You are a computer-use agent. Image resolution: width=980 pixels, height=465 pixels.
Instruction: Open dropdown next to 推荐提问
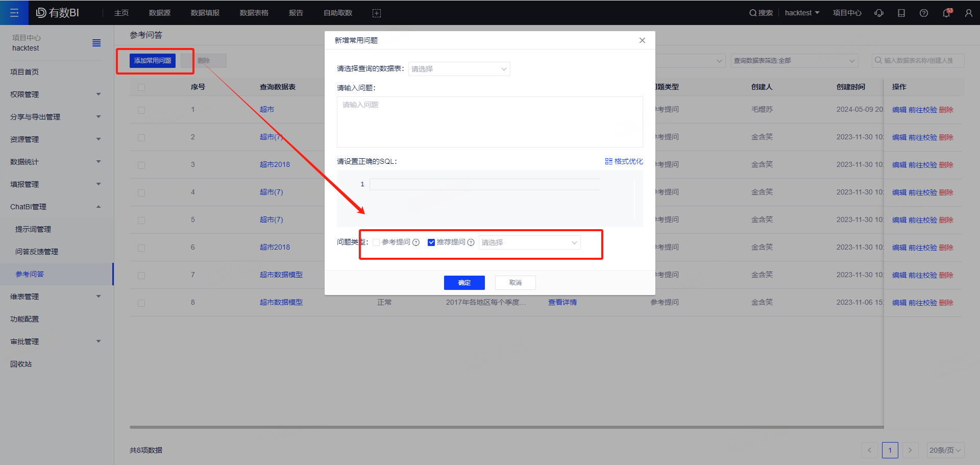(529, 242)
